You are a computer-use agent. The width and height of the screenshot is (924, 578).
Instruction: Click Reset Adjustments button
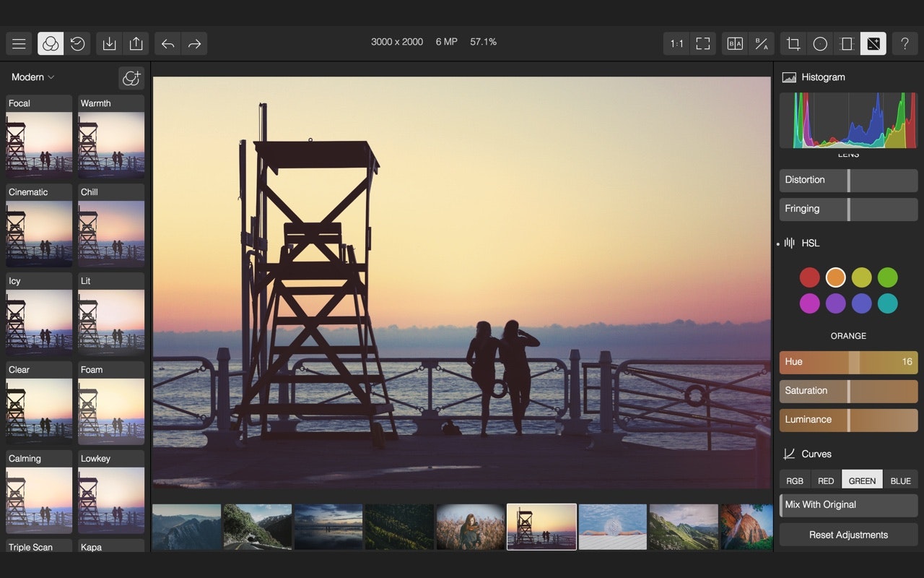point(849,535)
